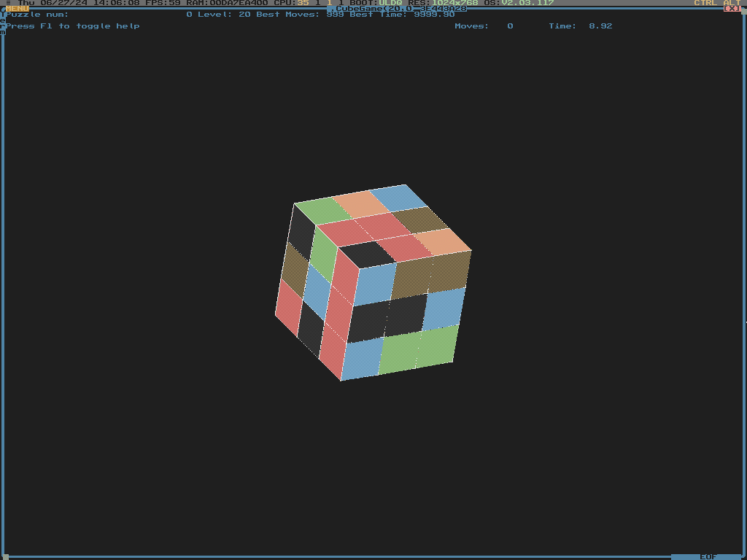
Task: Click the CPU usage readout
Action: [x=309, y=3]
